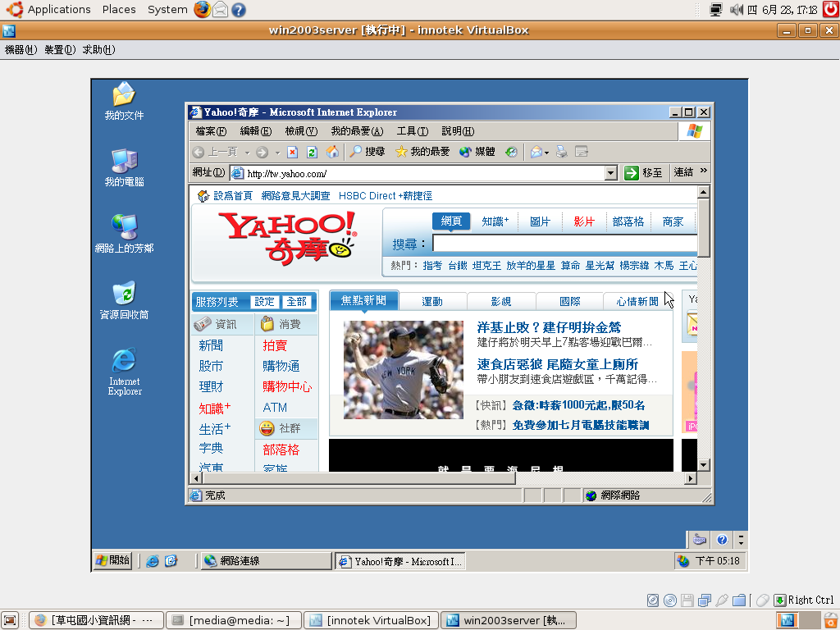
Task: Open the HSBC Direct link
Action: pyautogui.click(x=386, y=196)
